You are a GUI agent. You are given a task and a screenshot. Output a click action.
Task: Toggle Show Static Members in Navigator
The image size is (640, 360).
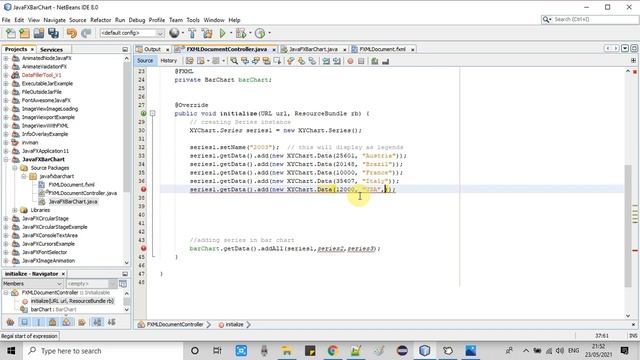pos(38,322)
